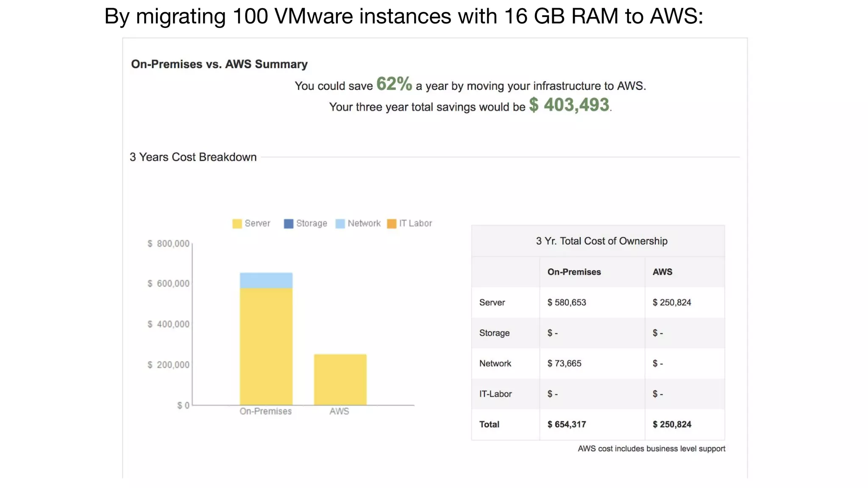
Task: Click the On-Premises Network cost $ 73,665
Action: (x=564, y=363)
